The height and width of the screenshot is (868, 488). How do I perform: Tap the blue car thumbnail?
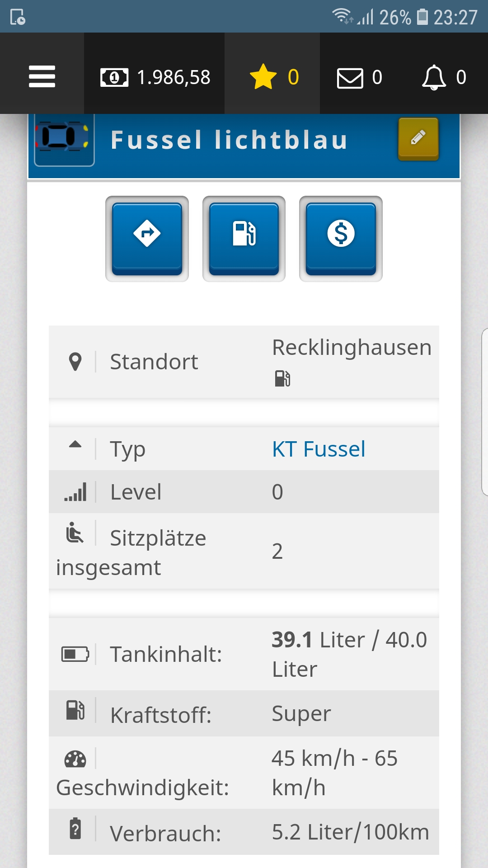coord(65,137)
